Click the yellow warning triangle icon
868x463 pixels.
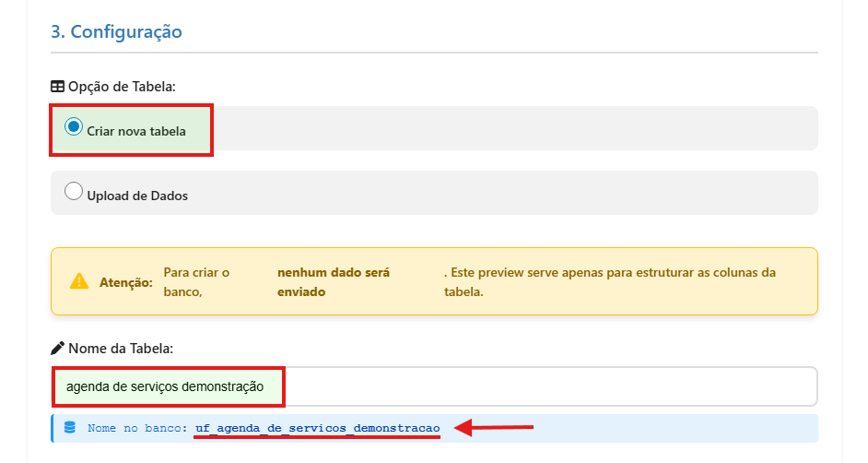[79, 281]
